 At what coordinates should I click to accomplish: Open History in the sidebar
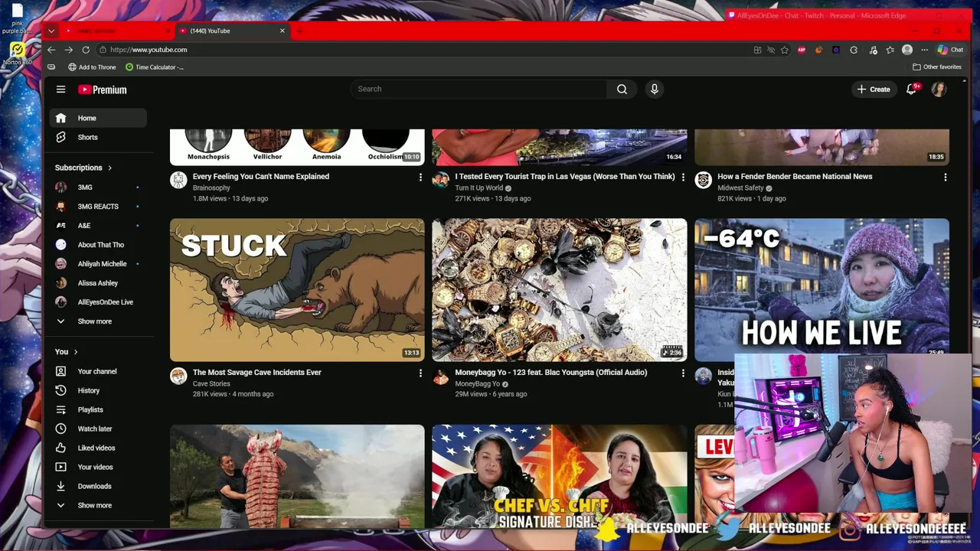coord(98,390)
